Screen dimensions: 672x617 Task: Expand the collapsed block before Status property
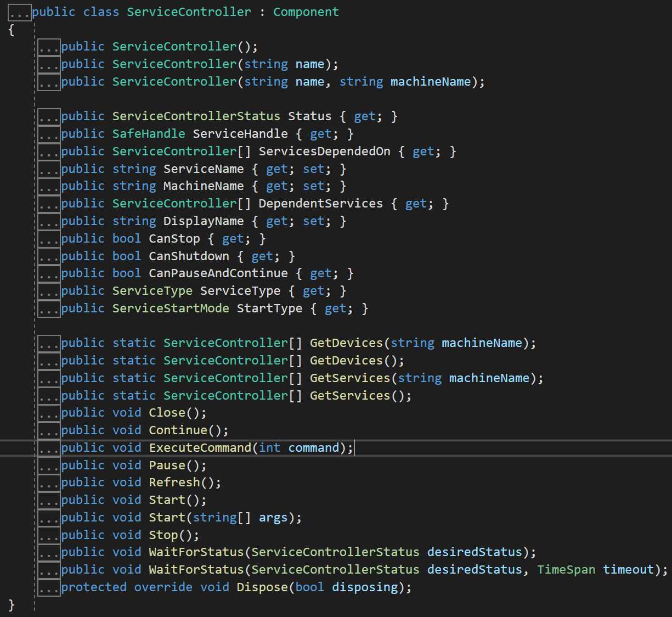point(49,117)
